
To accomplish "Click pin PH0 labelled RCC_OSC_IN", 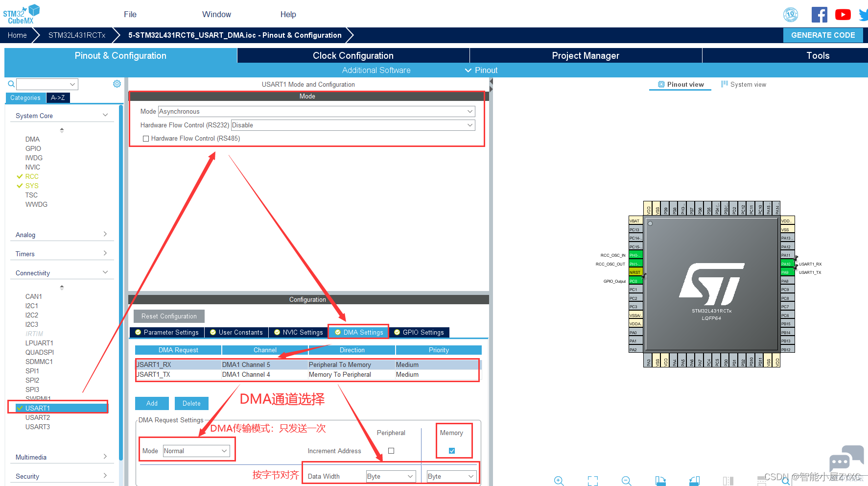I will pos(635,255).
